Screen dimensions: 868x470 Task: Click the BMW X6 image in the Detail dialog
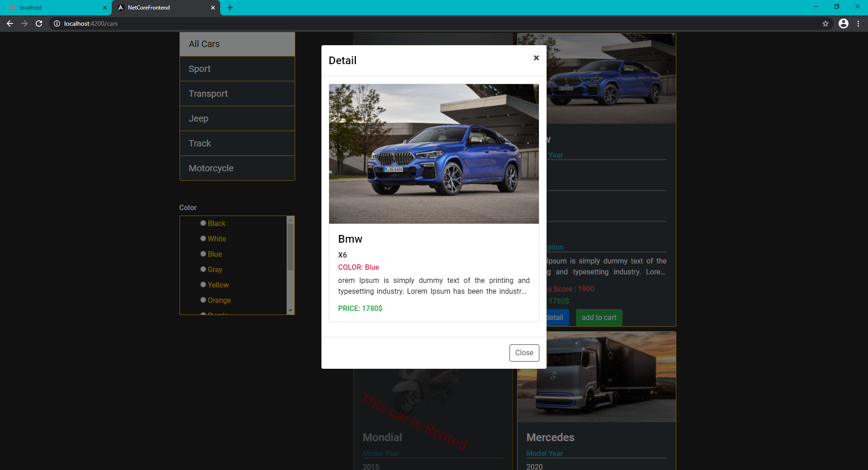pyautogui.click(x=434, y=154)
